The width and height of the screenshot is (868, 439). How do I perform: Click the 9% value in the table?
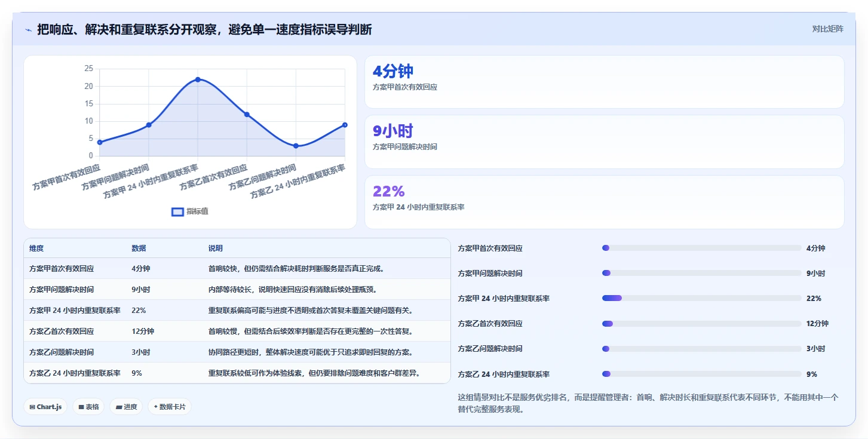137,373
